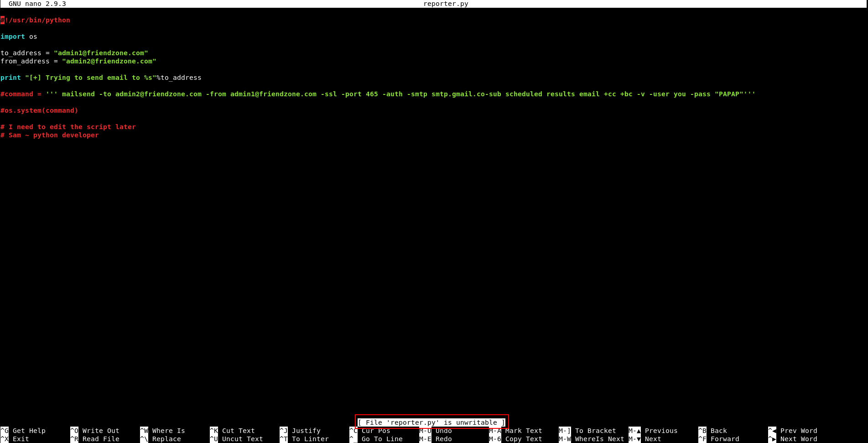Click the Get Help shortcut label
Image resolution: width=868 pixels, height=443 pixels.
coord(29,431)
